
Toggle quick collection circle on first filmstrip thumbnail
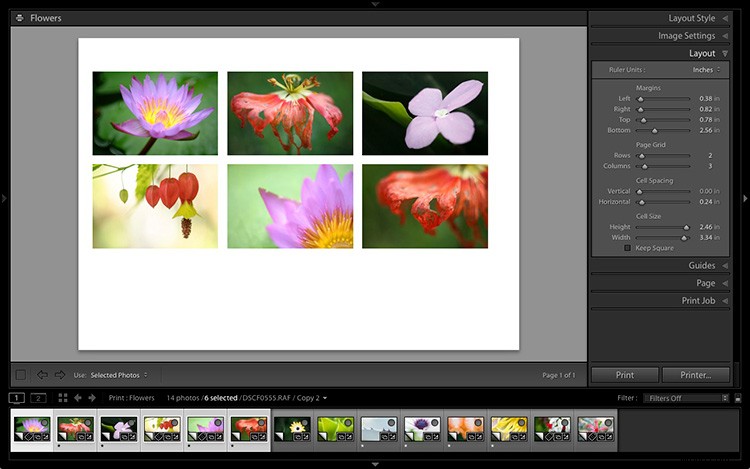click(x=44, y=423)
